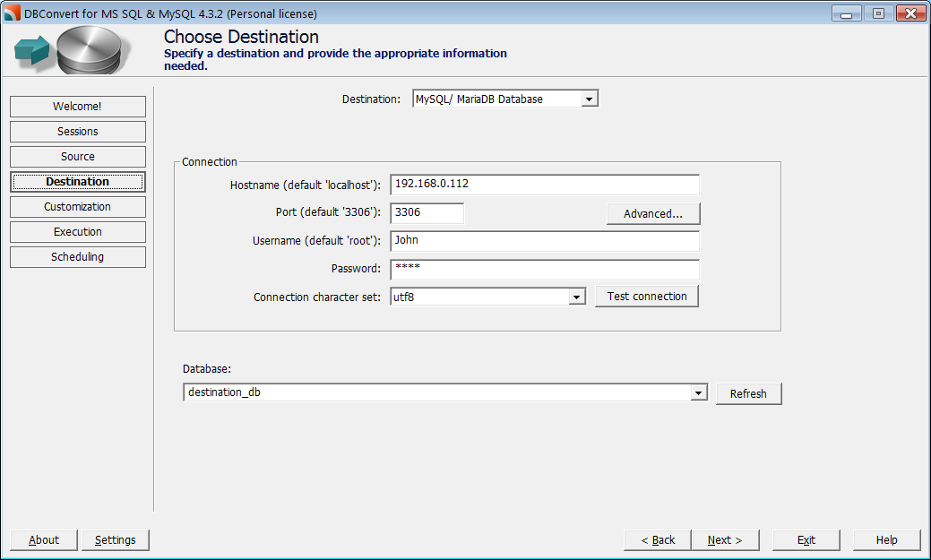The image size is (931, 560).
Task: Click the Exit button
Action: point(806,539)
